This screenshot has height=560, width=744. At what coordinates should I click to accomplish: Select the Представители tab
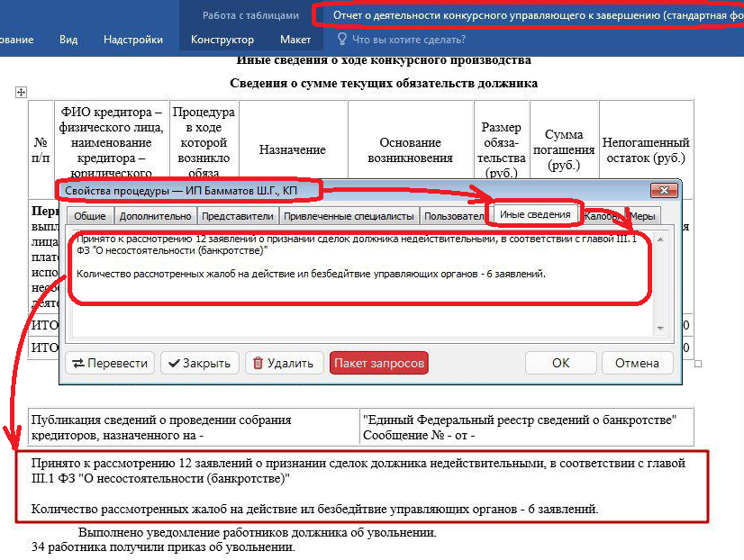(237, 216)
